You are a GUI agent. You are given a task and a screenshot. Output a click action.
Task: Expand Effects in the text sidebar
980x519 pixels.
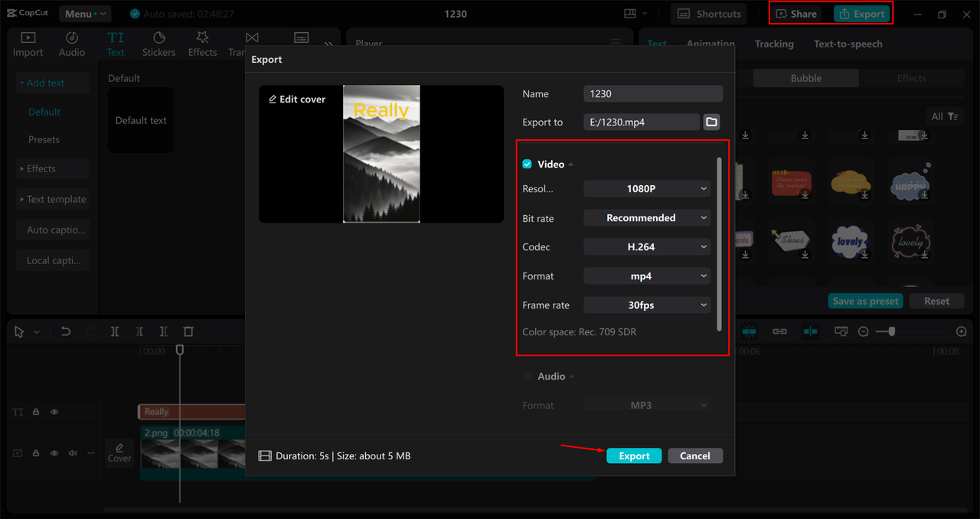point(53,168)
